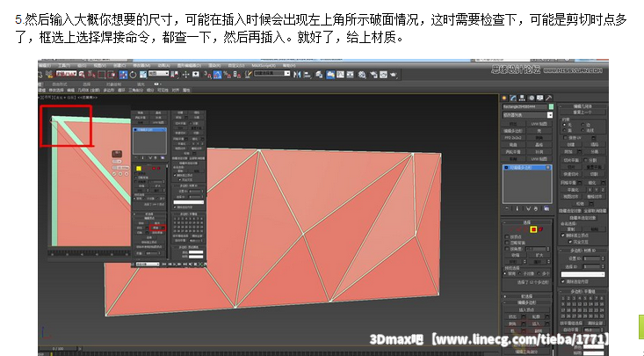Toggle the Angle Snap icon

pos(217,75)
